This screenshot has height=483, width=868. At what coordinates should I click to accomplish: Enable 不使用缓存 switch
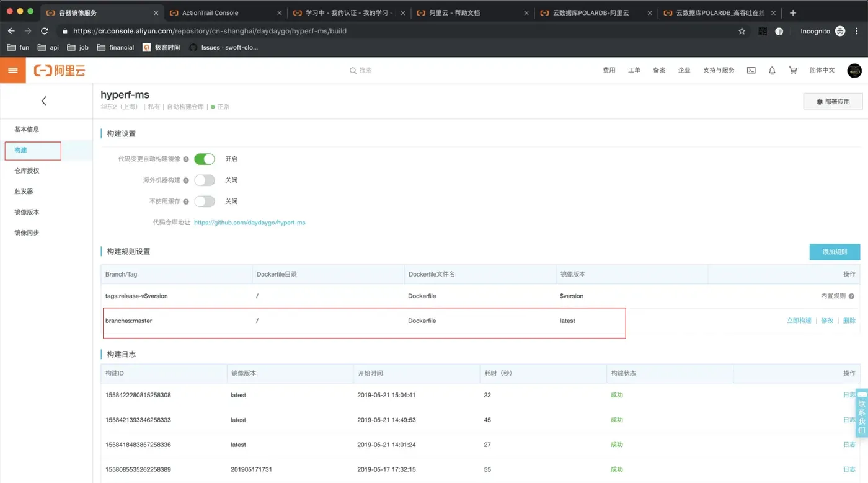pos(205,202)
